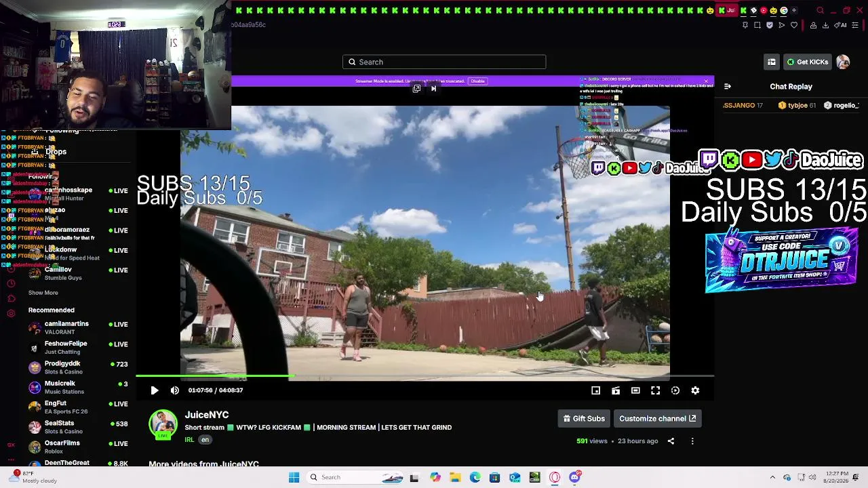Open Prodigyddk recommended channel
Image resolution: width=868 pixels, height=488 pixels.
pos(78,367)
